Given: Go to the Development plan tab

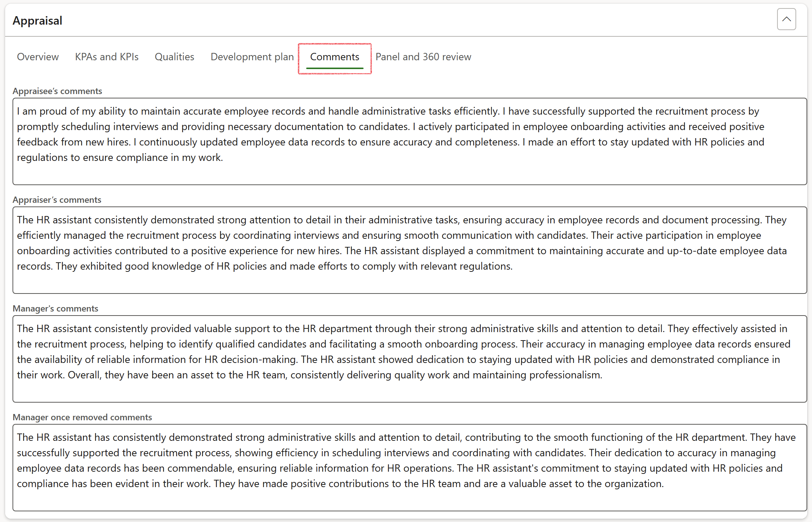Looking at the screenshot, I should (252, 57).
